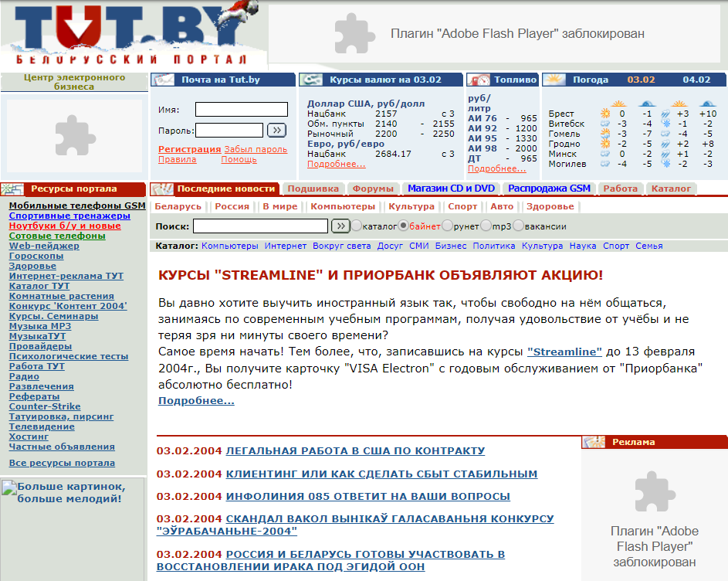Open Мобильные телефоны GSM resource link

(77, 206)
